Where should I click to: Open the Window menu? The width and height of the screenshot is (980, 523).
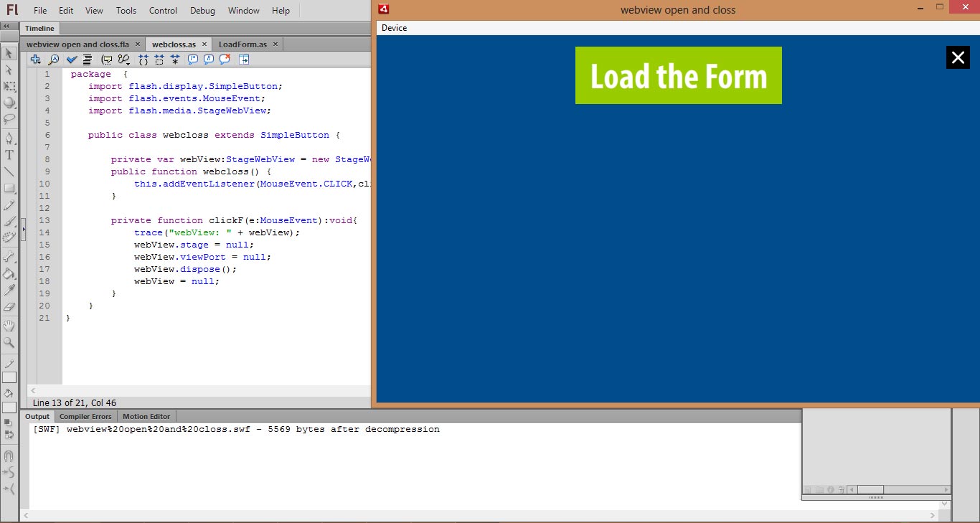click(x=244, y=11)
